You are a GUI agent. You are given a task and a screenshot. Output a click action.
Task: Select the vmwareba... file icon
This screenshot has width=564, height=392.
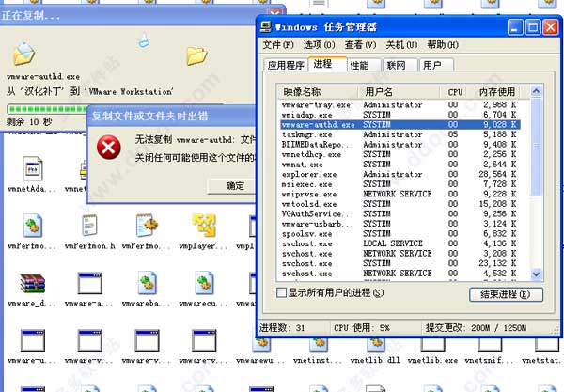[147, 283]
